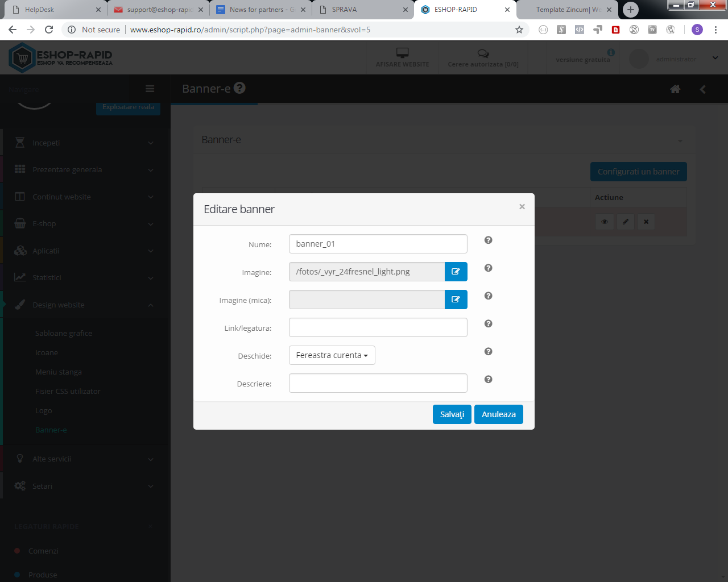Open Icoane submenu item

click(x=47, y=352)
